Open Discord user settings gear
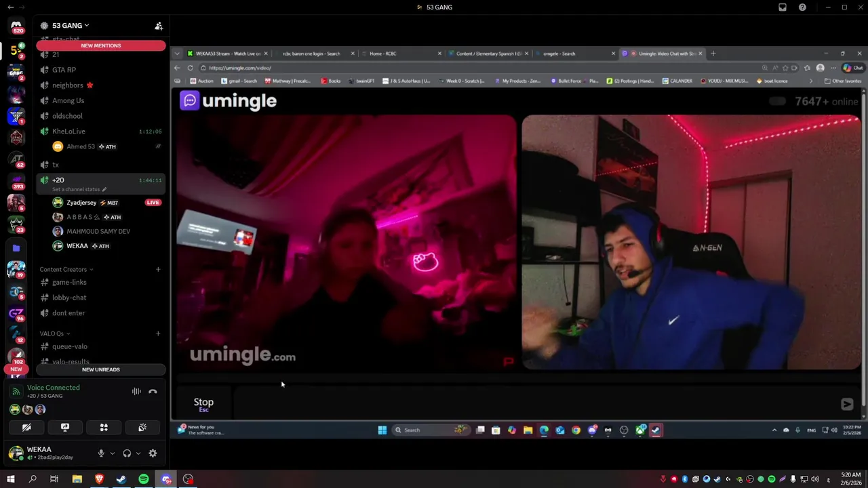The width and height of the screenshot is (868, 488). tap(153, 453)
